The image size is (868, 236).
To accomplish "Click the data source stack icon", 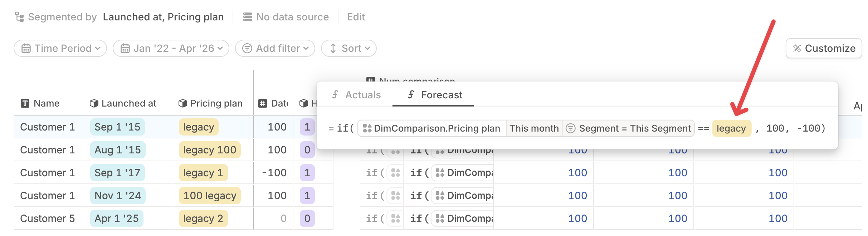I will point(248,17).
